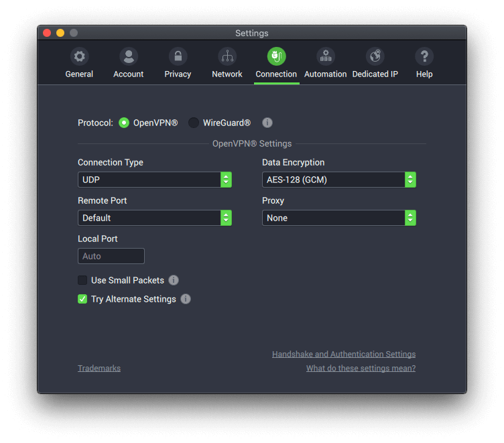Switch to the Automation tab label
Viewport: 504px width, 443px height.
coord(326,74)
